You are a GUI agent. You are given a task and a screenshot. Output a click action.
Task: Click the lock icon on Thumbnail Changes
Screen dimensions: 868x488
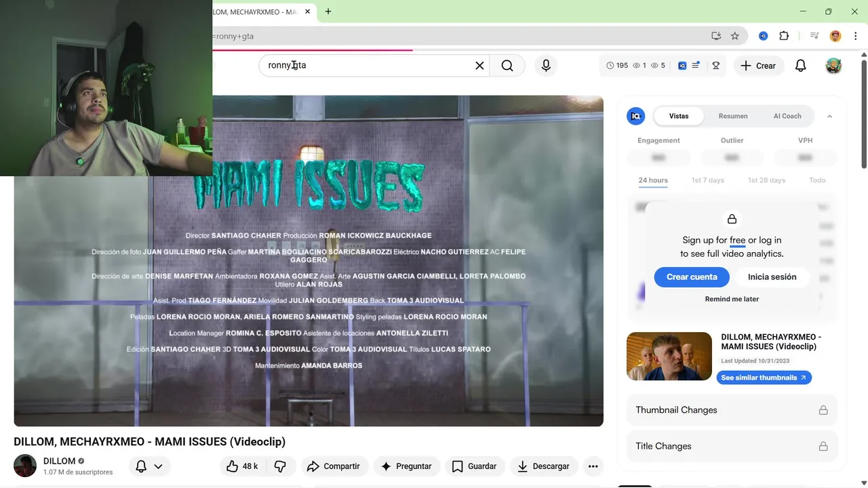pos(823,410)
